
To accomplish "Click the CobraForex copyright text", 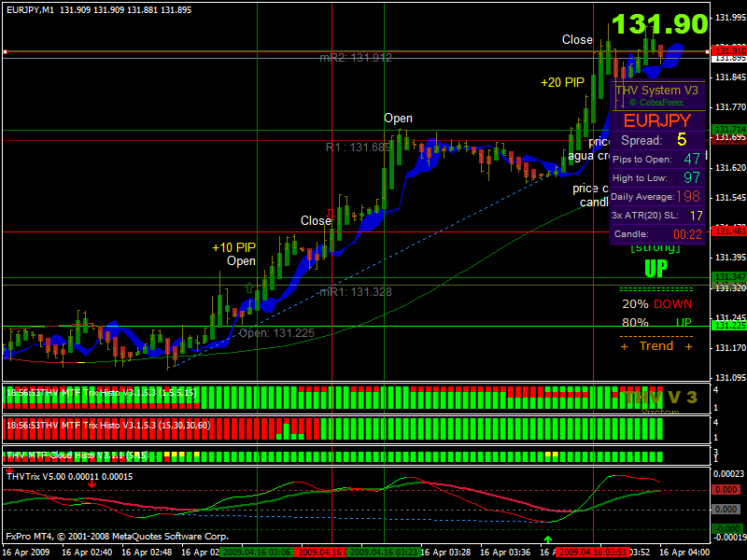I will (656, 103).
